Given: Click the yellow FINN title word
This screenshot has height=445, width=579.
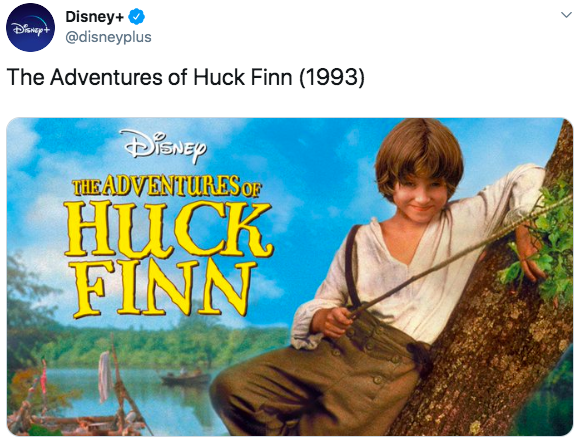Looking at the screenshot, I should [164, 288].
